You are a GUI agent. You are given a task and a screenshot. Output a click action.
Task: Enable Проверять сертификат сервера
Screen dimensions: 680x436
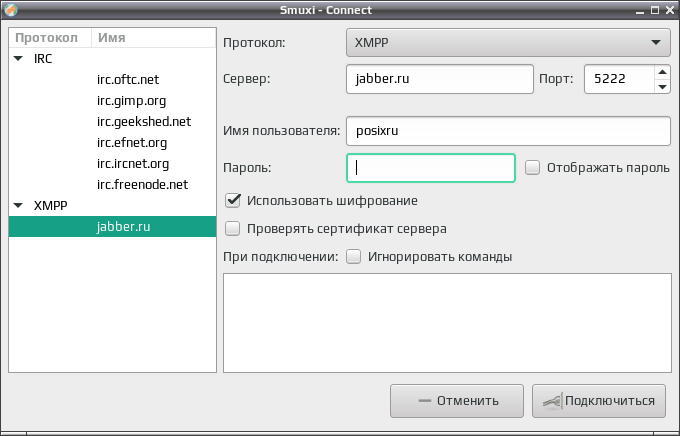click(x=232, y=229)
